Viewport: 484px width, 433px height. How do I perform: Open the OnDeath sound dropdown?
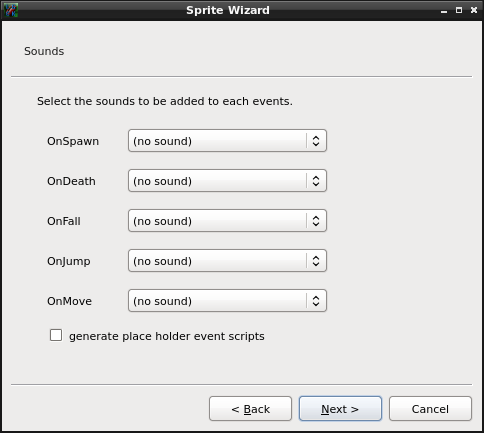coord(227,181)
